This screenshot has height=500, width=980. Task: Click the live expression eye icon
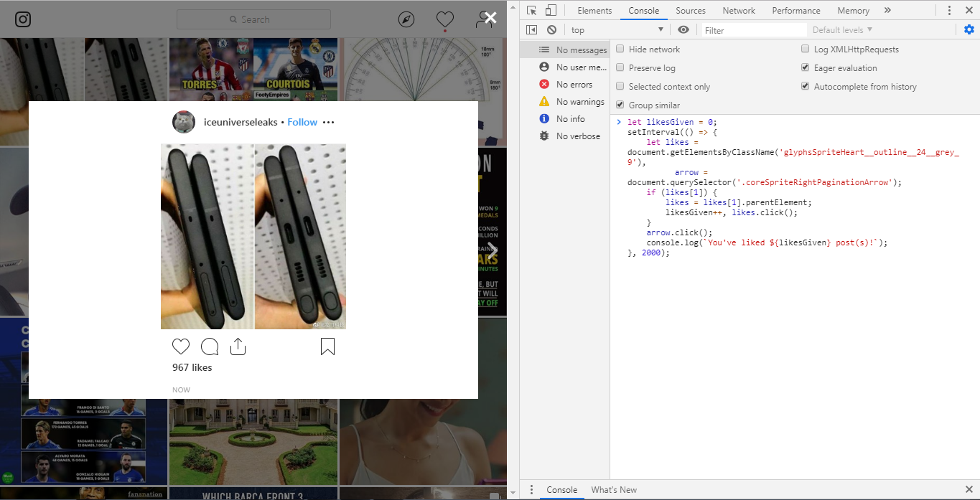(683, 29)
